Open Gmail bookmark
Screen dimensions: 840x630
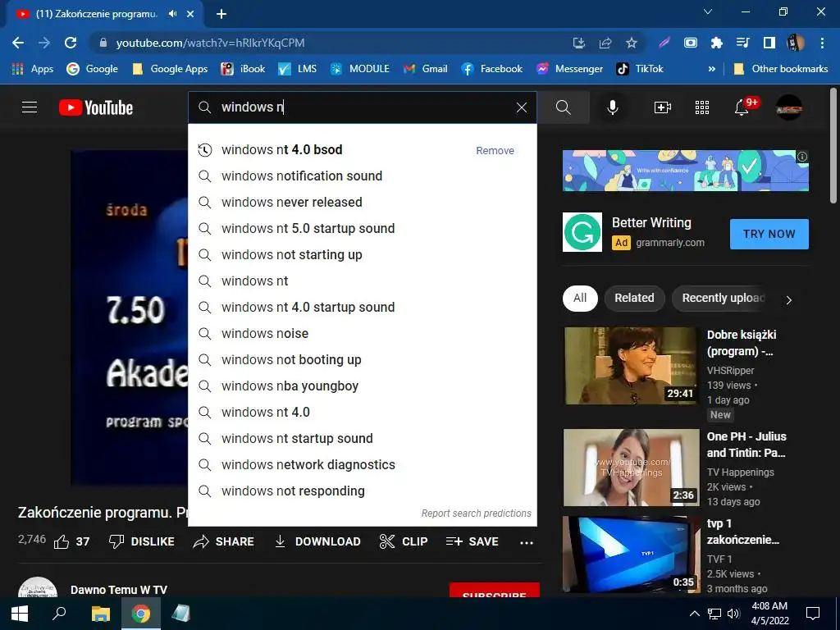tap(426, 69)
